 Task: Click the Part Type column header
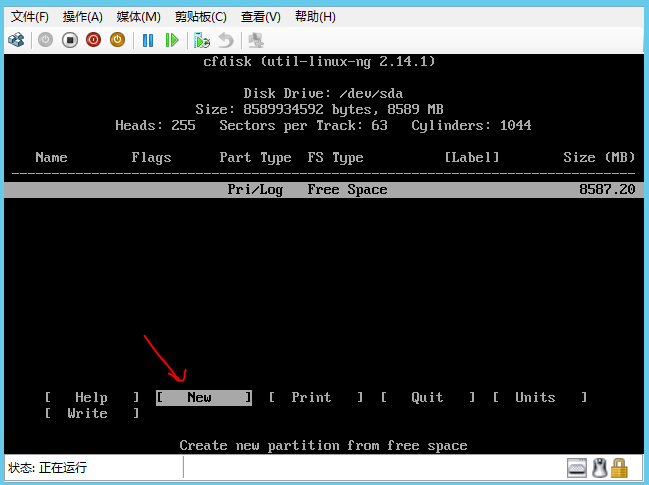coord(255,157)
